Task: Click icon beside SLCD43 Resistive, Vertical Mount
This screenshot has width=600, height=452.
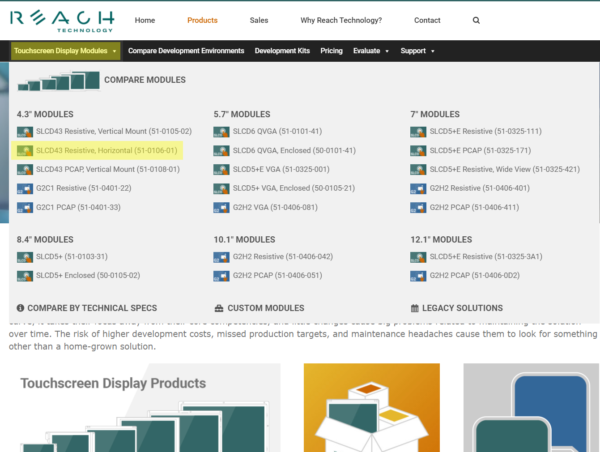Action: click(25, 132)
